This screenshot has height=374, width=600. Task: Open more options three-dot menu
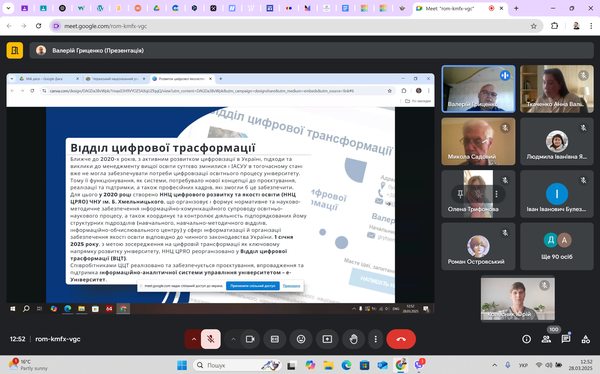point(376,339)
